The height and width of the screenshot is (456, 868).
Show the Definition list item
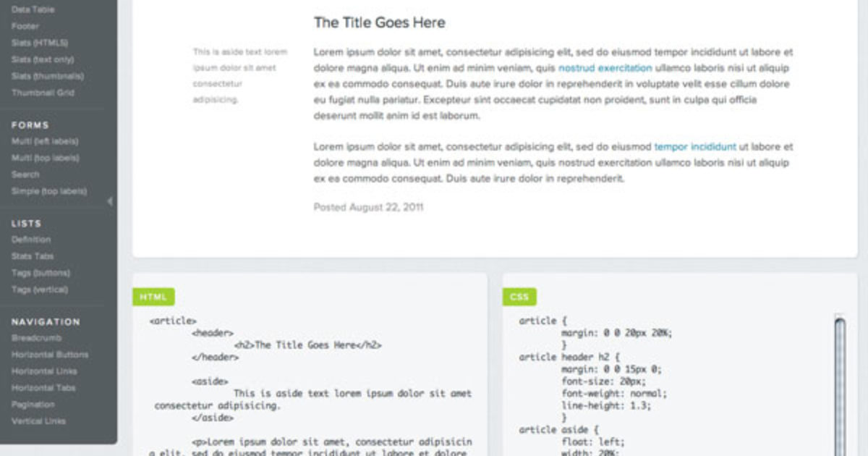point(31,240)
